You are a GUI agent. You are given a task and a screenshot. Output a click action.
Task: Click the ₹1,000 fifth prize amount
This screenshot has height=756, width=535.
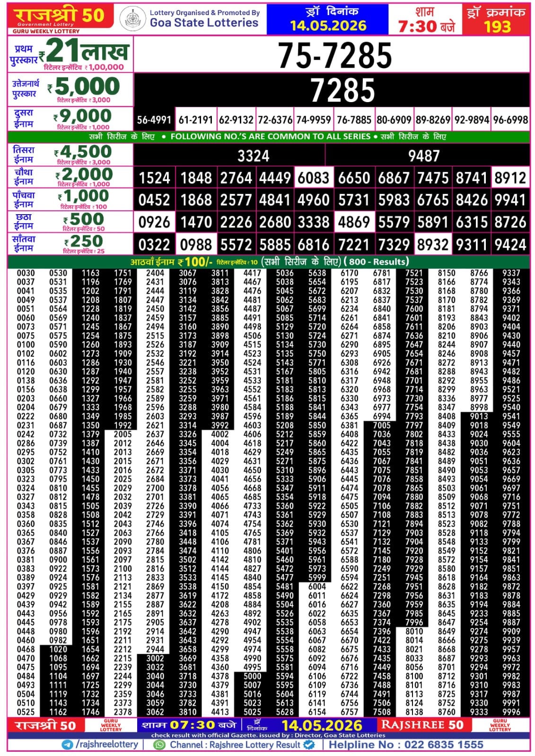(x=83, y=196)
